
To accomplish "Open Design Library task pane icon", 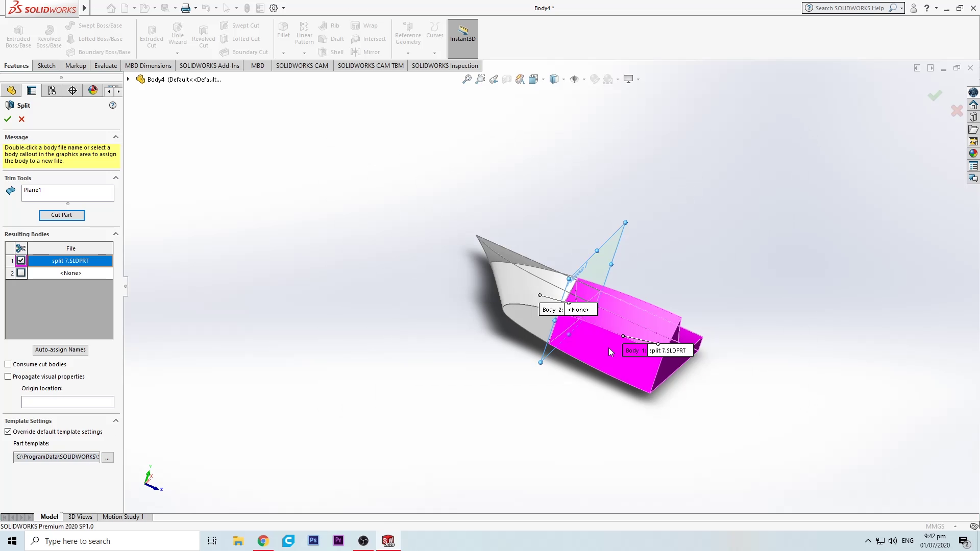I will pyautogui.click(x=973, y=117).
